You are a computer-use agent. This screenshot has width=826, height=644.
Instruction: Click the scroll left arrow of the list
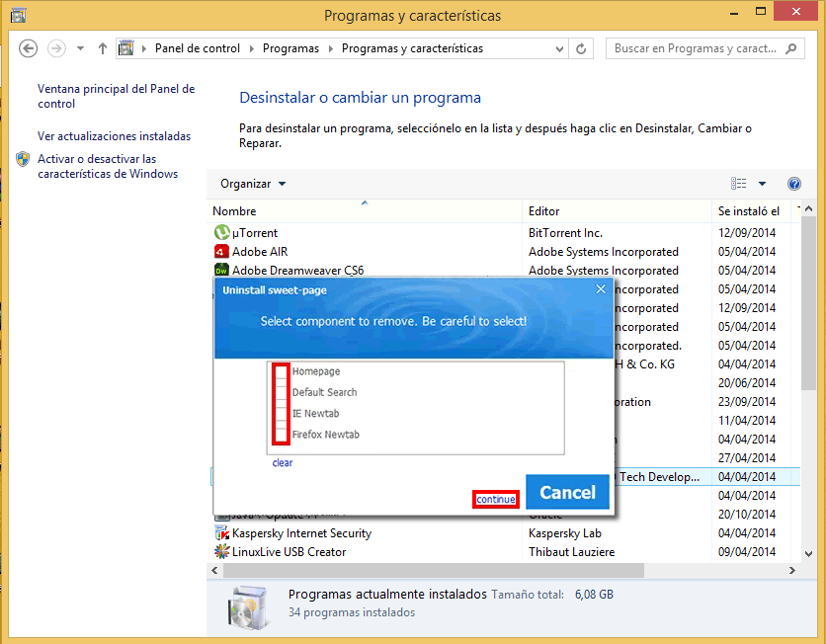coord(214,570)
